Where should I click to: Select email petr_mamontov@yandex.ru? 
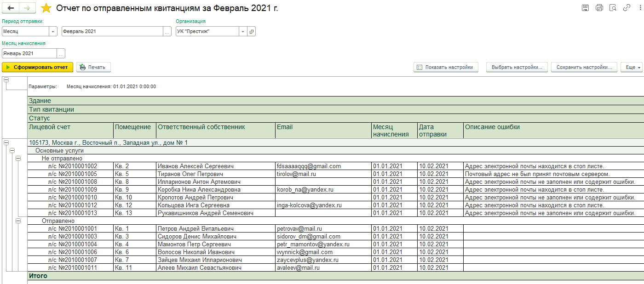(x=323, y=244)
